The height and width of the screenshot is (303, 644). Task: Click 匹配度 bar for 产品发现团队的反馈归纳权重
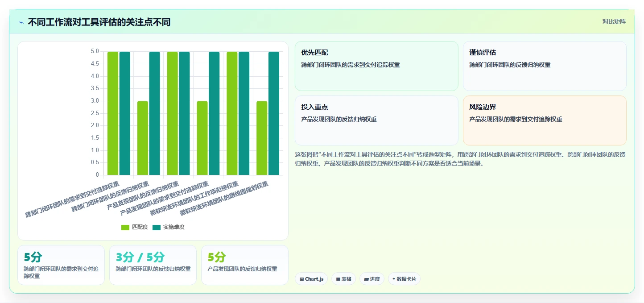tap(173, 113)
